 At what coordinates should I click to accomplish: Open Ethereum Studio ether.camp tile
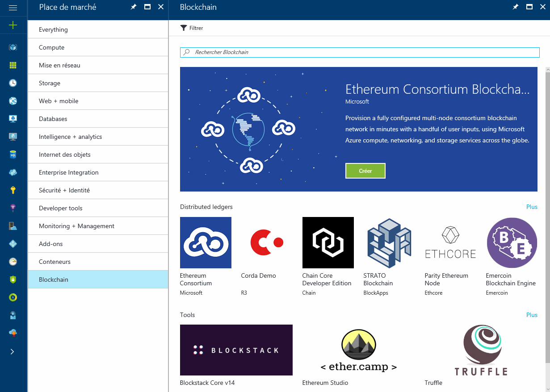[x=359, y=355]
